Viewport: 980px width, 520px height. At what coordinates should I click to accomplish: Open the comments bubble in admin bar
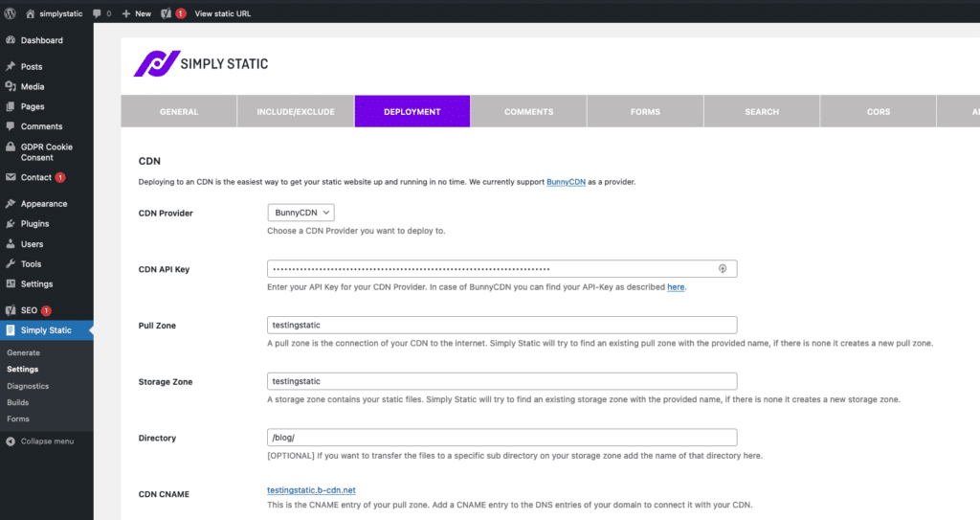97,13
